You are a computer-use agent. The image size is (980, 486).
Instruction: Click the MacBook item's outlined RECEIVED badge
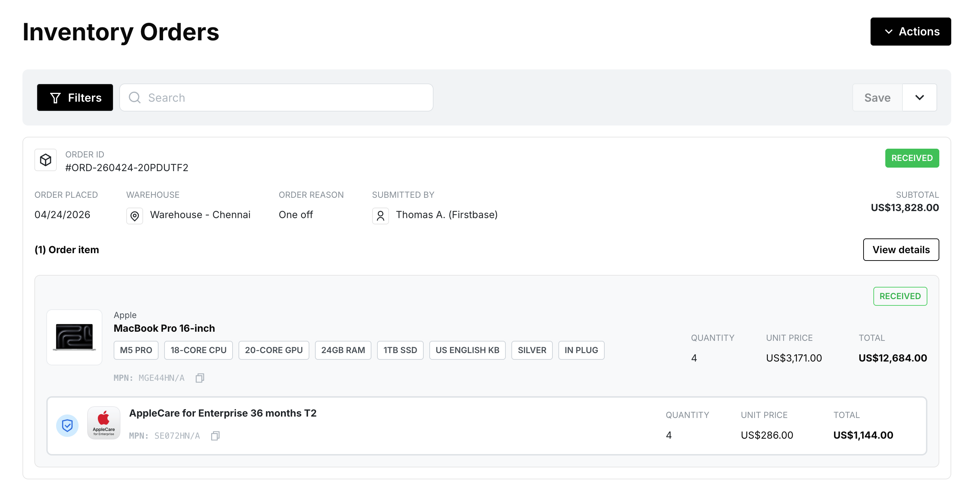click(900, 296)
